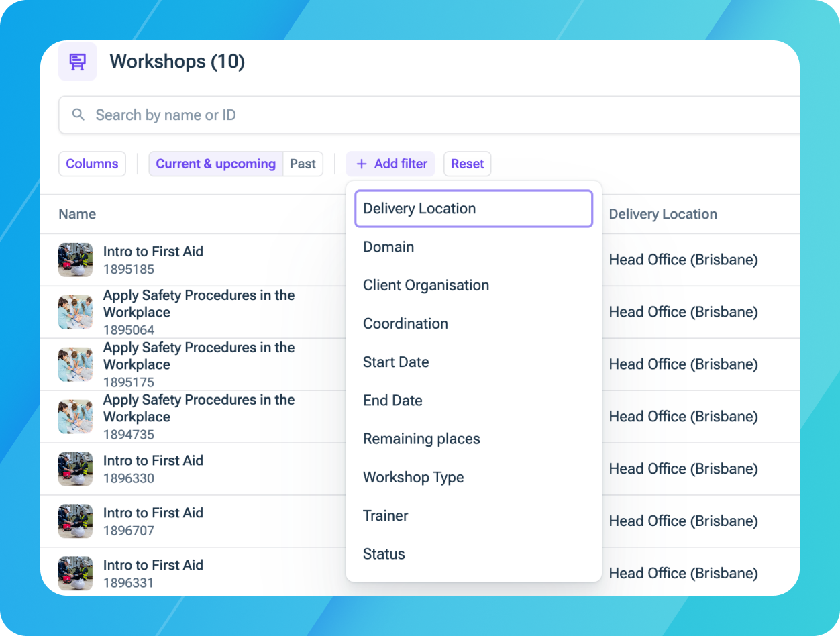Image resolution: width=840 pixels, height=636 pixels.
Task: Click the search magnifier icon
Action: (x=78, y=115)
